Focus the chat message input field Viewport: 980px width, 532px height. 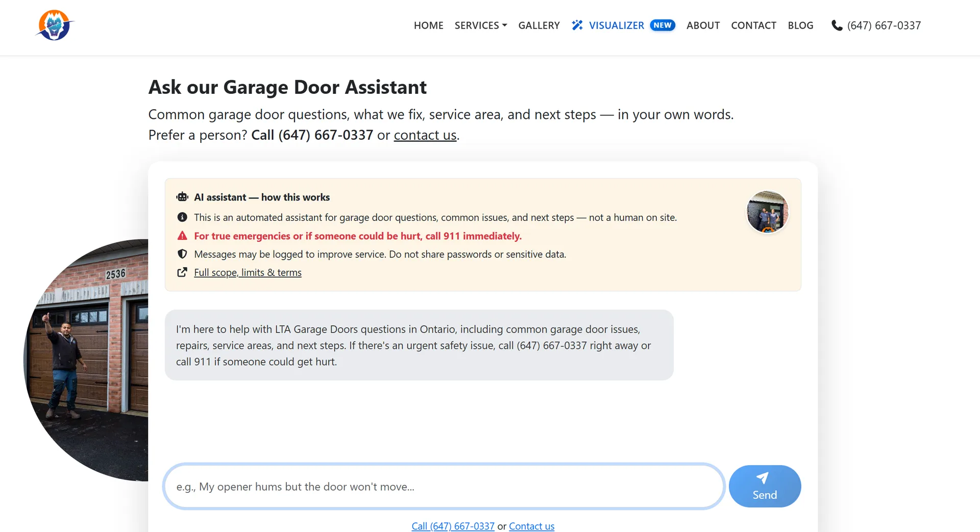pos(444,486)
